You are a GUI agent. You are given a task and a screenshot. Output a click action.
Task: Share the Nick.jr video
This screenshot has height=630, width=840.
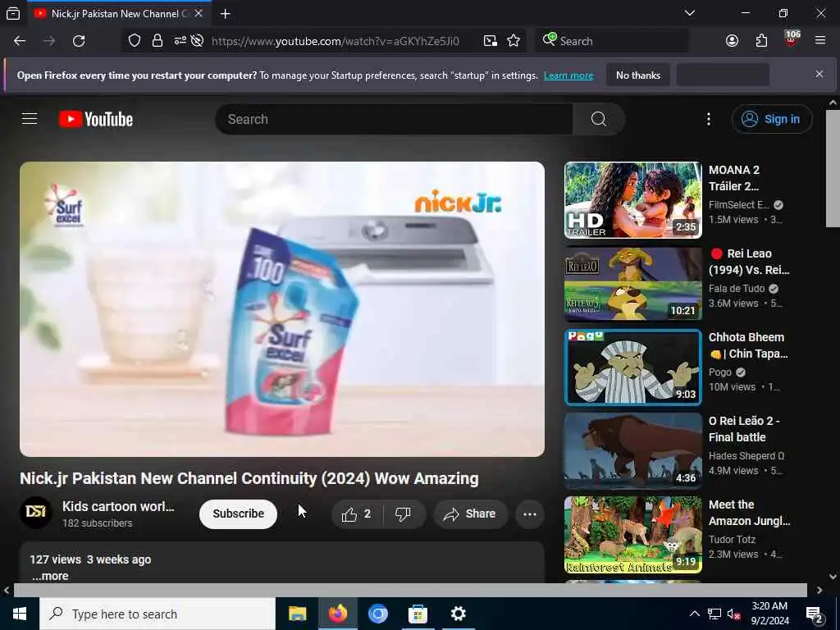coord(470,514)
